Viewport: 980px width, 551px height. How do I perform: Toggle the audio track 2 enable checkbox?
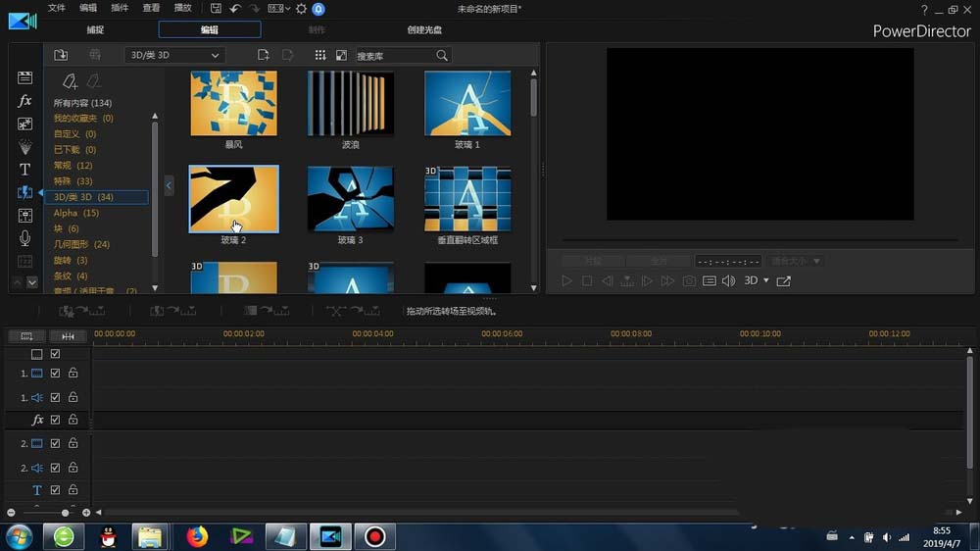[55, 468]
